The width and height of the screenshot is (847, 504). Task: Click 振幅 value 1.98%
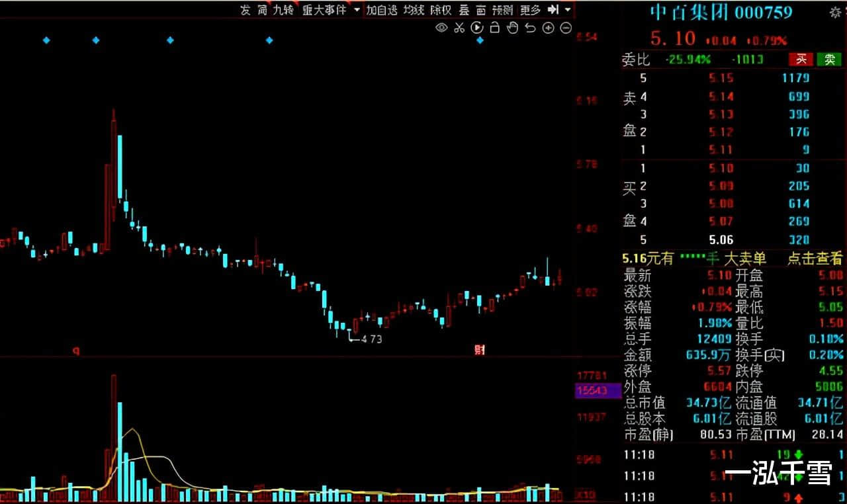pyautogui.click(x=715, y=323)
